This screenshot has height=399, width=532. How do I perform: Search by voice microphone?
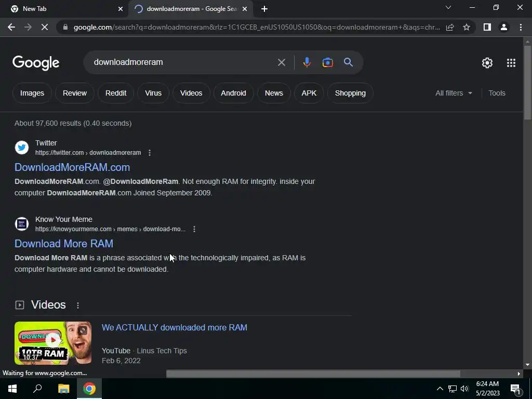click(x=307, y=62)
